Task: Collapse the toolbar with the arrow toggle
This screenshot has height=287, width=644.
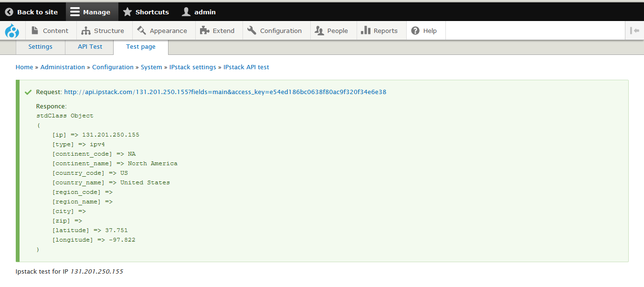Action: [634, 31]
